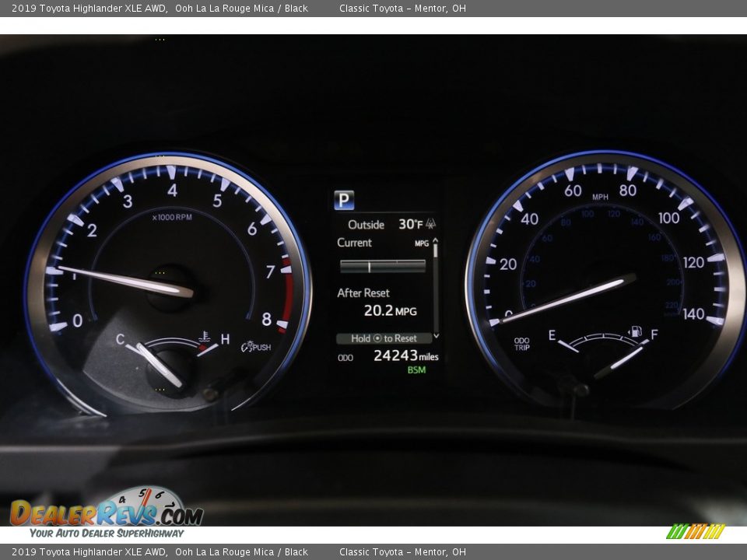Click Classic Toyota - Mentor, OH header text
The width and height of the screenshot is (747, 560).
402,9
